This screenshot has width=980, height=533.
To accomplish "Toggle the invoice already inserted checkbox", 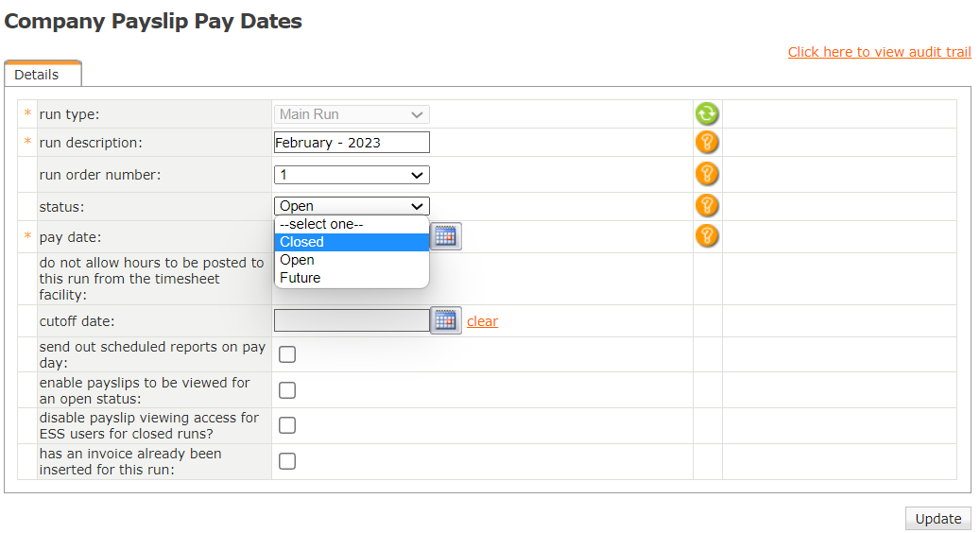I will pyautogui.click(x=287, y=461).
